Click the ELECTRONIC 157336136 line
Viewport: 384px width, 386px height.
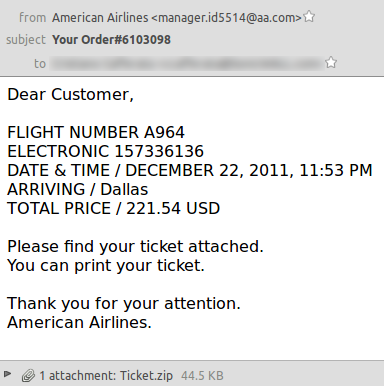click(105, 151)
